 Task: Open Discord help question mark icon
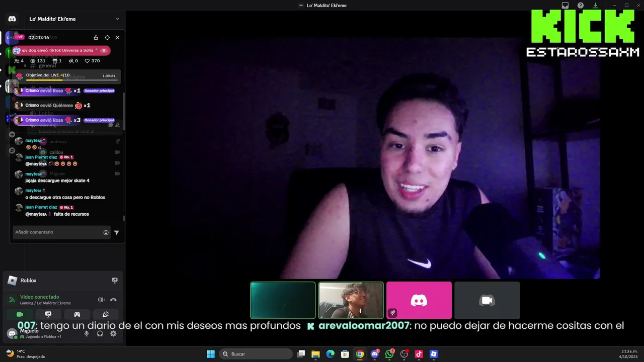point(580,6)
